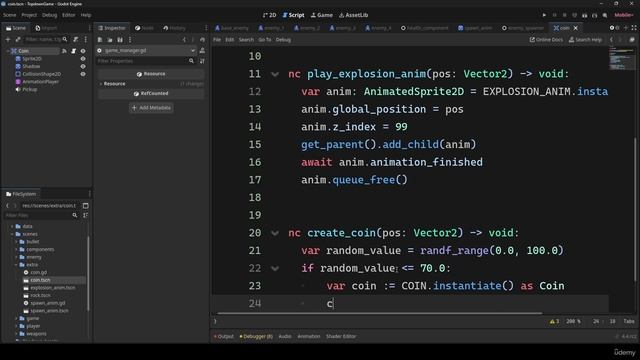This screenshot has height=360, width=640.
Task: Open the Debugger bottom panel
Action: (256, 337)
